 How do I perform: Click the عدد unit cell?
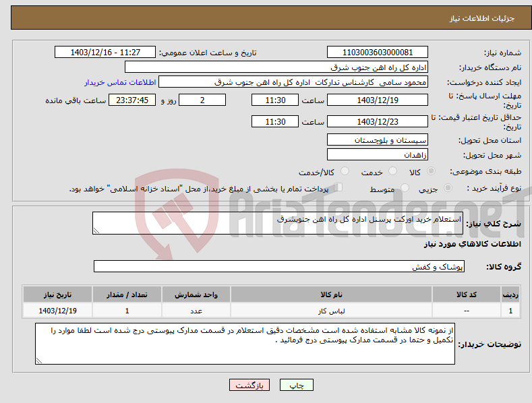196,311
